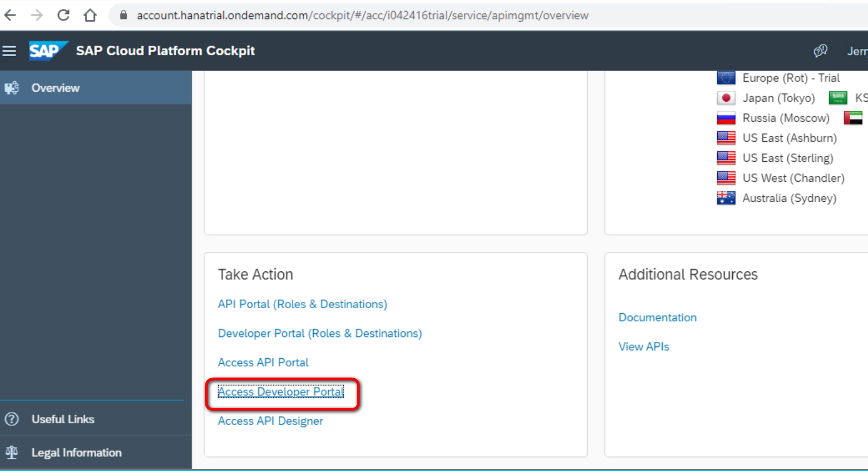The image size is (868, 471).
Task: Click the Access API Designer link
Action: (x=270, y=421)
